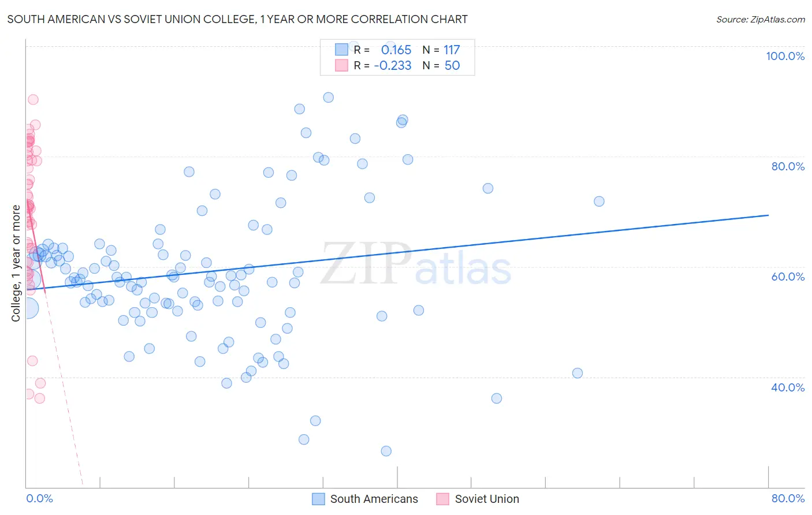Click the large blue bubble near y-axis
Screen dimensions: 812x515
click(x=27, y=308)
